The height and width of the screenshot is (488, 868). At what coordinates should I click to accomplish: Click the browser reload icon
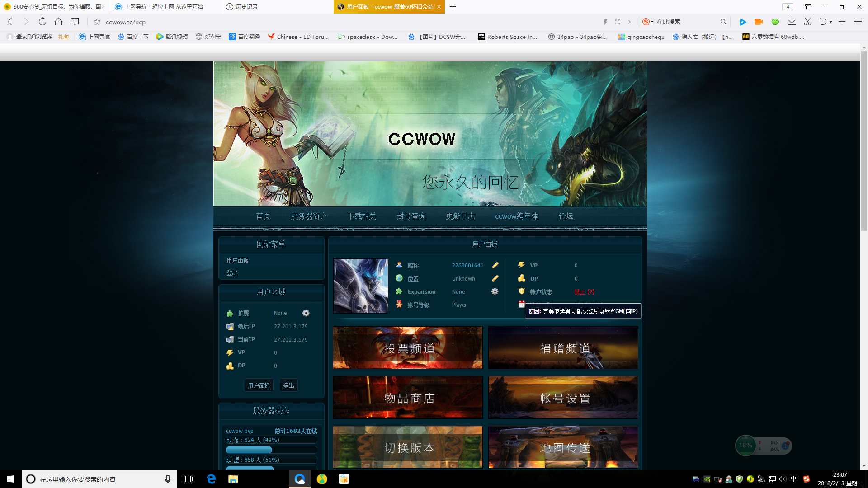pyautogui.click(x=42, y=22)
